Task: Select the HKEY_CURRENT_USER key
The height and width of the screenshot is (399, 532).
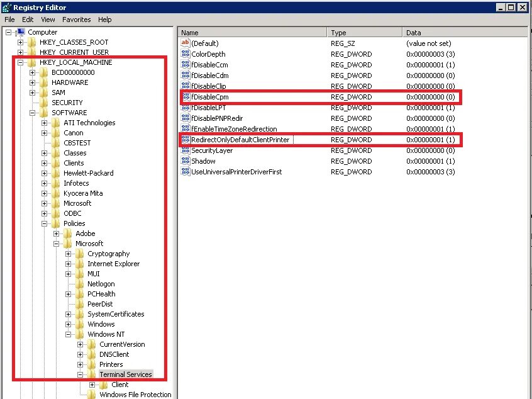Action: [x=74, y=52]
